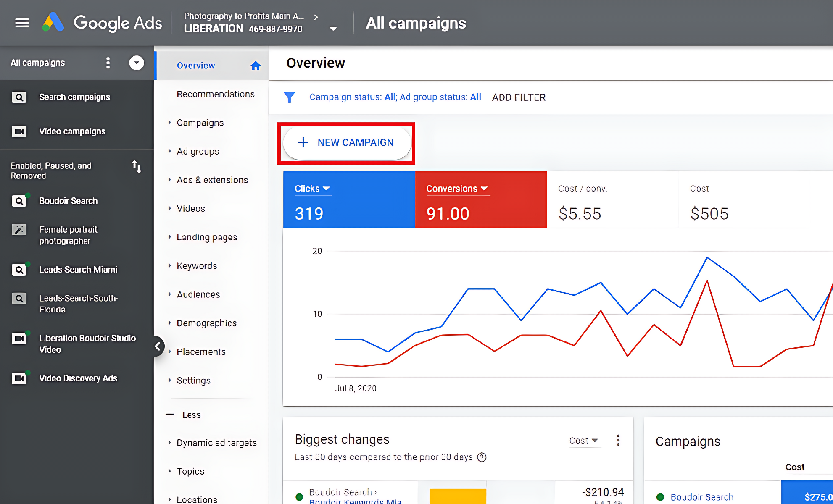Open the Clicks metric dropdown
Screen dimensions: 833x504
312,189
